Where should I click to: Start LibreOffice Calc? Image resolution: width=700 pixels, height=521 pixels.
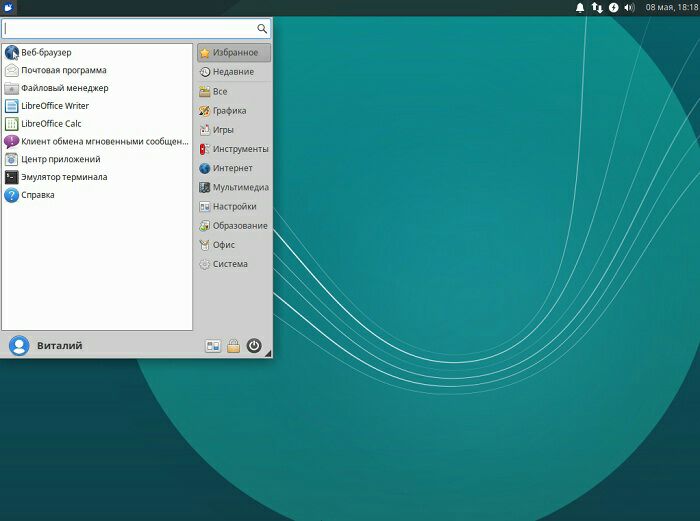tap(97, 124)
